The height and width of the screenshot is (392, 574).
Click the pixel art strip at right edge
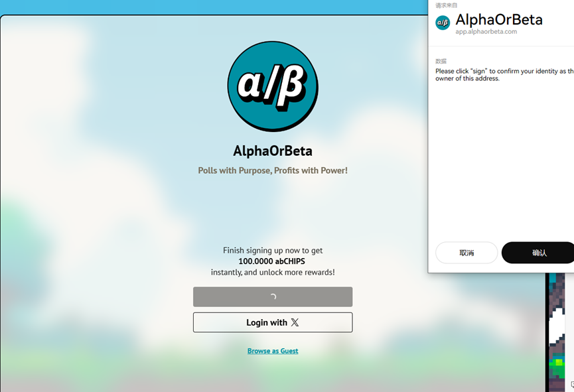[559, 332]
